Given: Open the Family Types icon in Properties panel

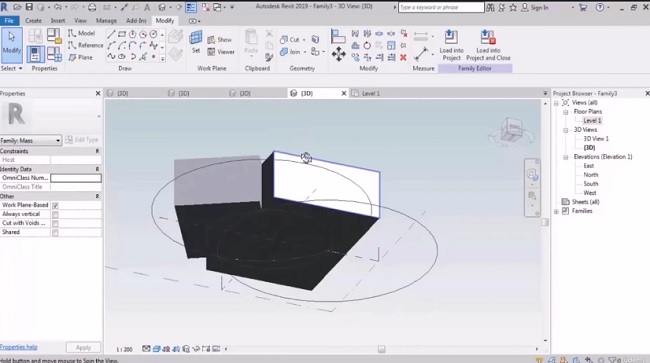Looking at the screenshot, I should point(54,54).
